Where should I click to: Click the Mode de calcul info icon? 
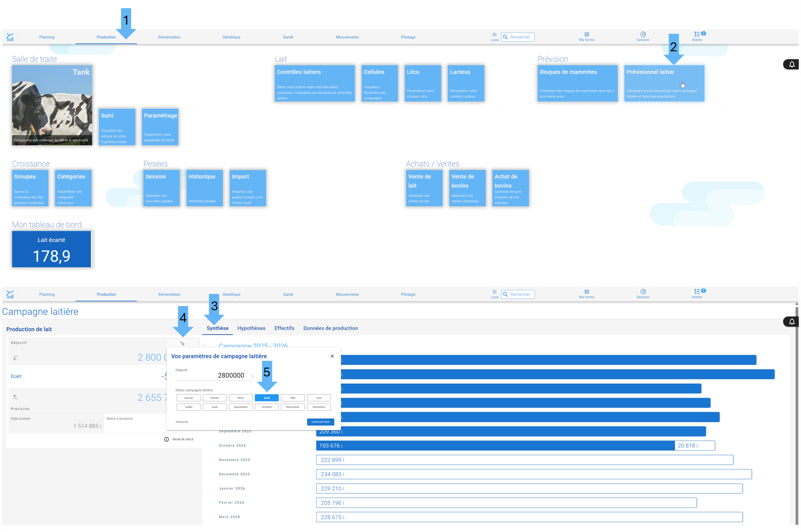(166, 439)
